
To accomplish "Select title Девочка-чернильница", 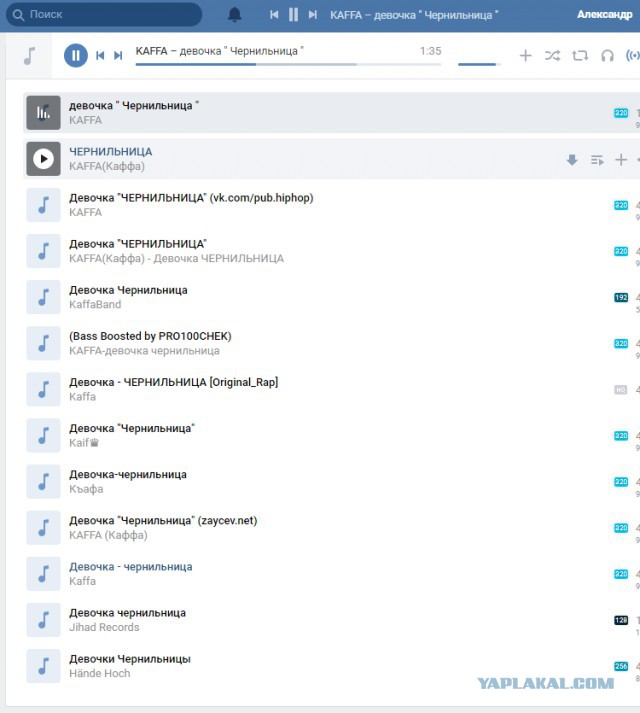I will 128,475.
